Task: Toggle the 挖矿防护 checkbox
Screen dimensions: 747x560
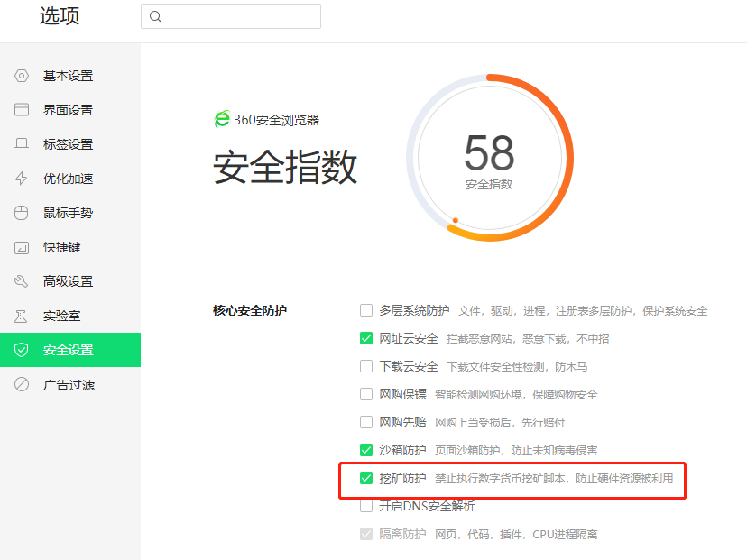Action: (366, 478)
